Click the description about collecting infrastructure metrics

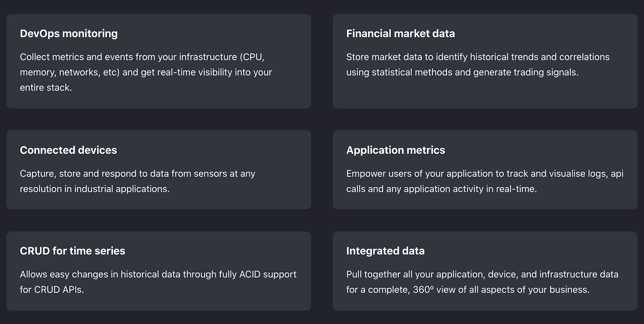(146, 72)
